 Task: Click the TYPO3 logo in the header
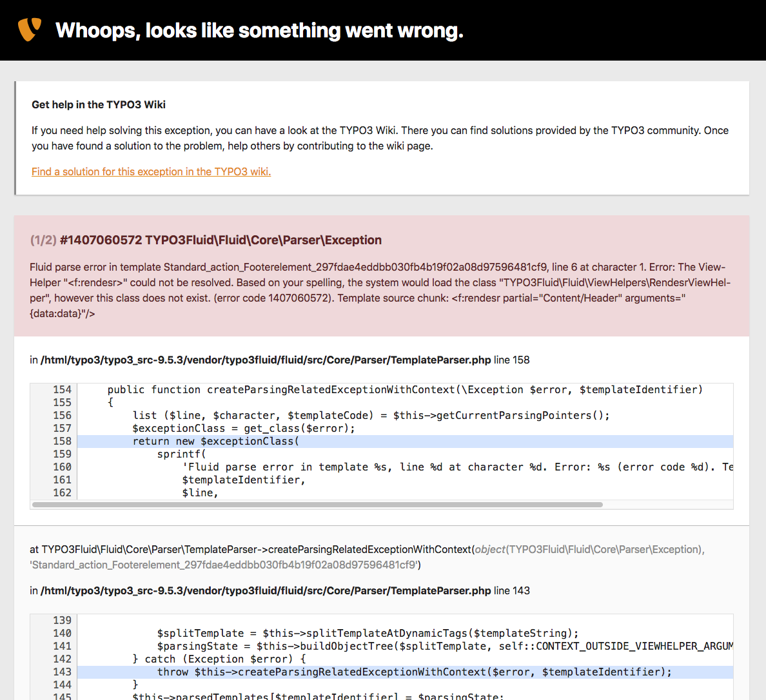[30, 29]
